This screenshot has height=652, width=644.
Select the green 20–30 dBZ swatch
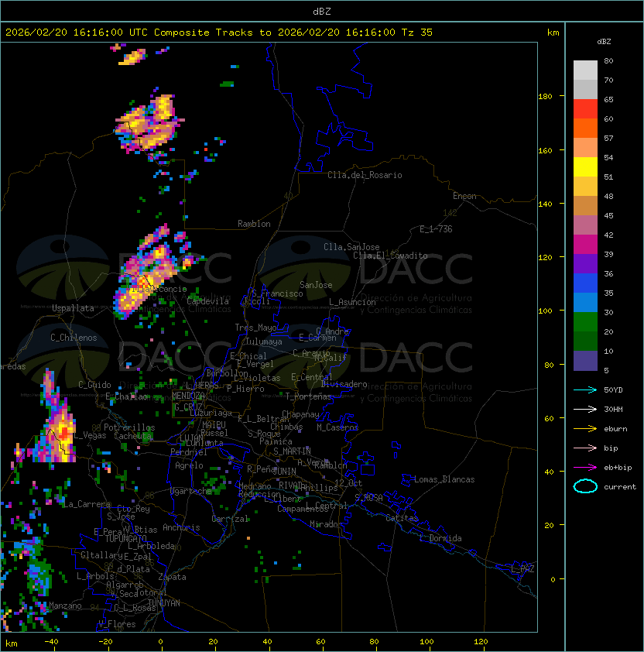point(585,322)
